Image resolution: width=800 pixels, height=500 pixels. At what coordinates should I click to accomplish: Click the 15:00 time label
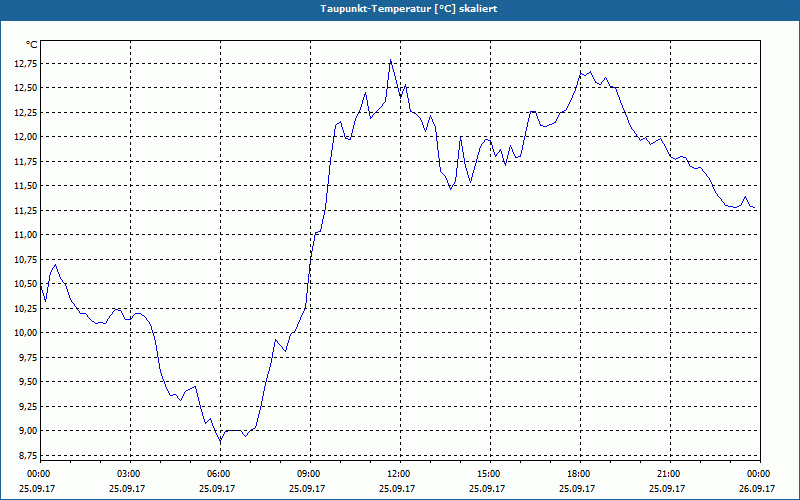pos(490,474)
